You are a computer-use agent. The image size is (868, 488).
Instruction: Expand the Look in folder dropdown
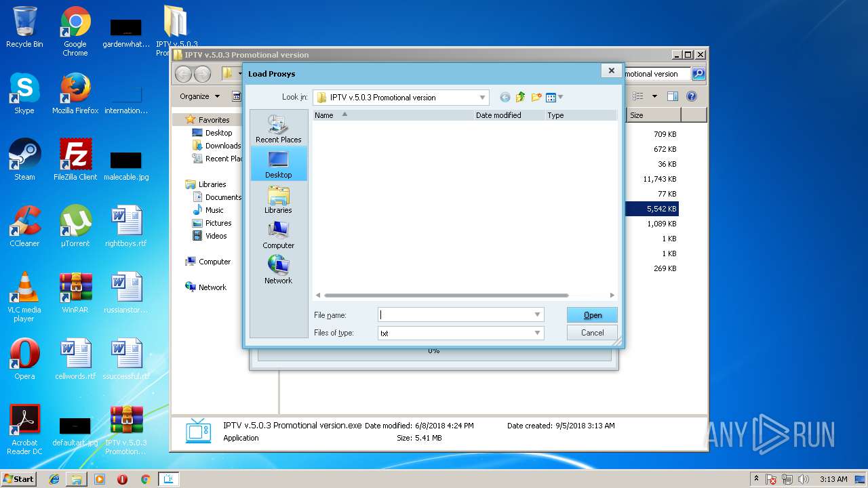click(x=482, y=98)
